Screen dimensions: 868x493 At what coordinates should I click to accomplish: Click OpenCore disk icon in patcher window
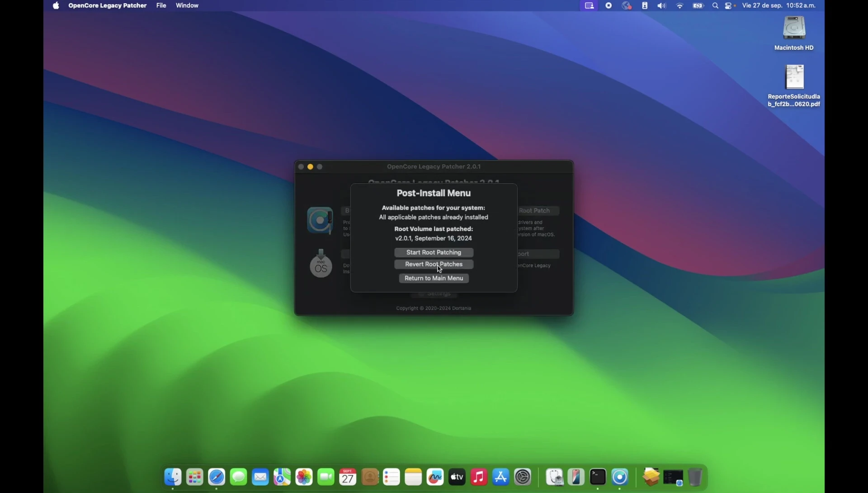320,220
